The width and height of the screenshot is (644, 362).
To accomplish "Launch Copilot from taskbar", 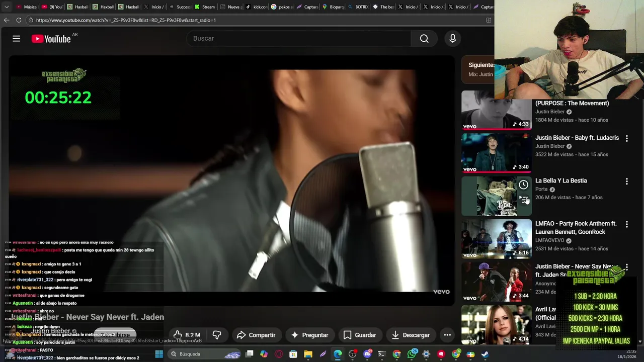I will pyautogui.click(x=264, y=354).
